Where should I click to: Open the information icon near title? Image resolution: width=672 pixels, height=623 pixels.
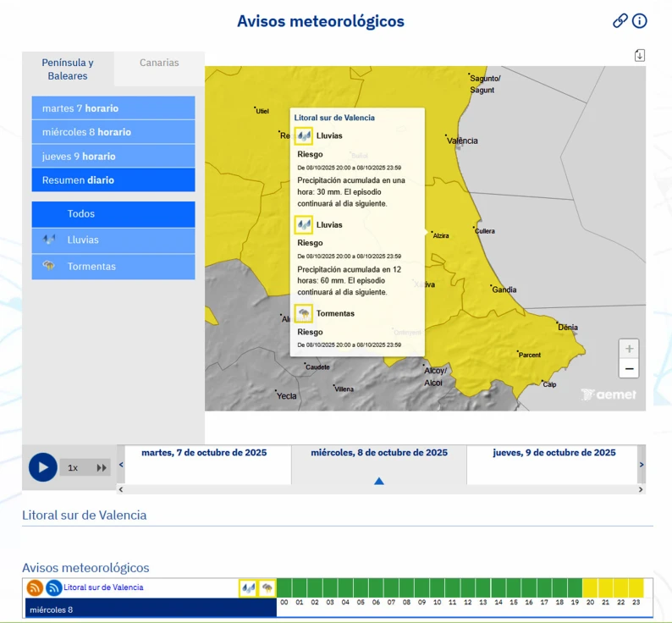(x=640, y=21)
